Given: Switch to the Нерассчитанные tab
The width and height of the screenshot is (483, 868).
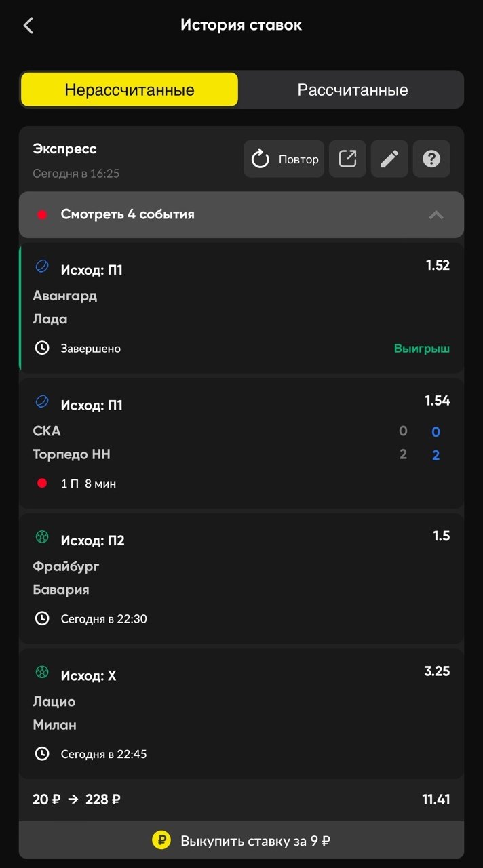Looking at the screenshot, I should [130, 90].
